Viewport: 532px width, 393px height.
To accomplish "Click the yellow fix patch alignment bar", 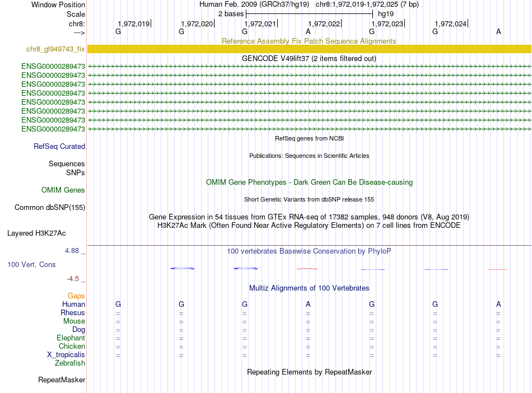I will point(309,49).
